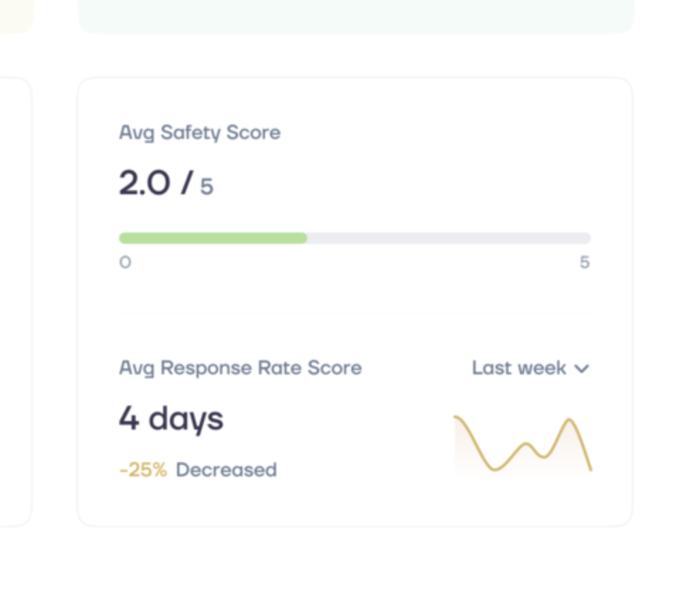
Task: Select the Avg Safety Score heading
Action: tap(200, 133)
